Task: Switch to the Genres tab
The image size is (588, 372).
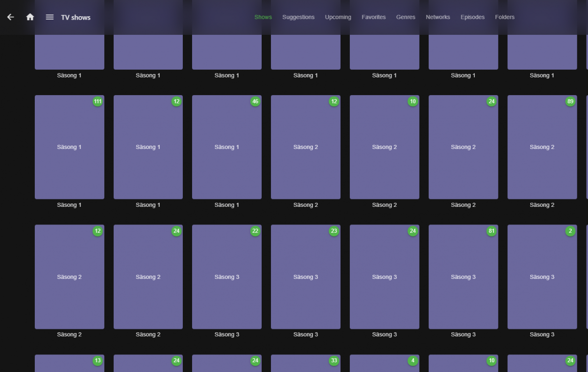Action: [x=406, y=17]
